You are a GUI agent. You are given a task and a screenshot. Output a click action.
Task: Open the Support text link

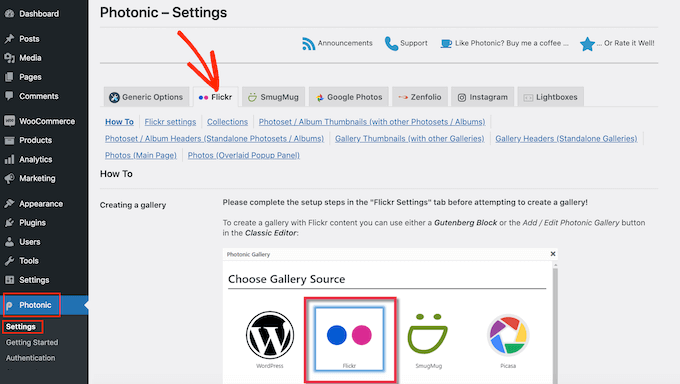tap(414, 43)
